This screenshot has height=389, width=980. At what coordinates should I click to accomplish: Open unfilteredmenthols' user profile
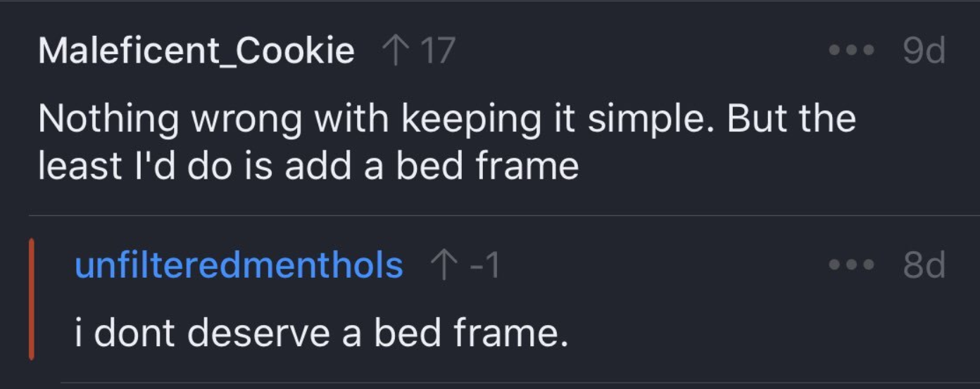239,265
